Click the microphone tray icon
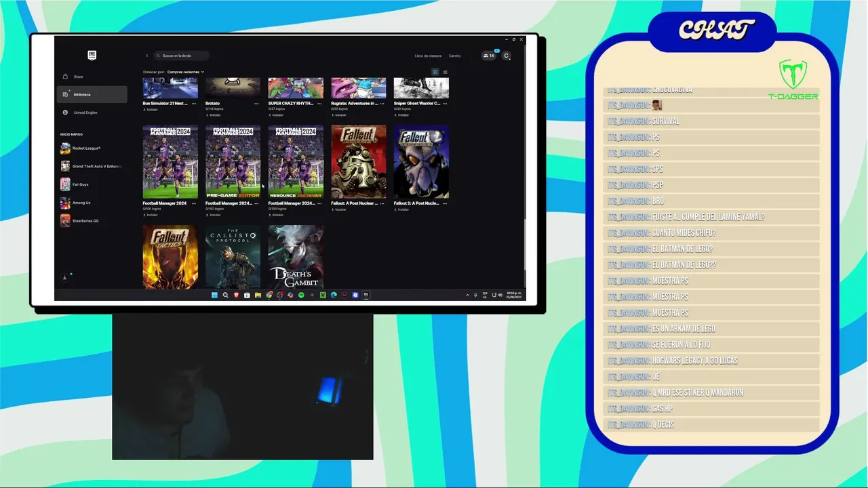Viewport: 868px width, 488px height. point(475,295)
